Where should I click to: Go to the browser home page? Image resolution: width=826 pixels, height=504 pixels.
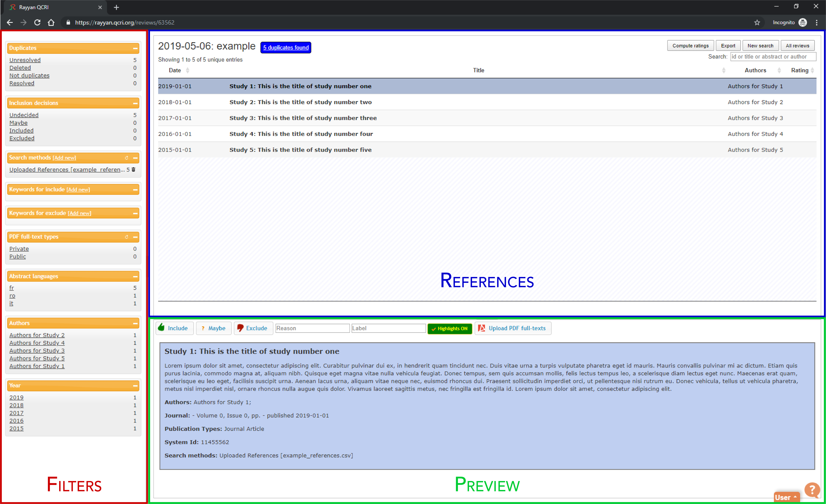pyautogui.click(x=51, y=22)
